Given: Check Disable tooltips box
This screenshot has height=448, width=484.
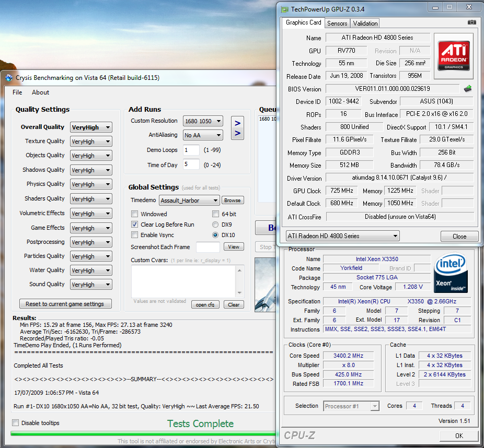Looking at the screenshot, I should (x=16, y=423).
